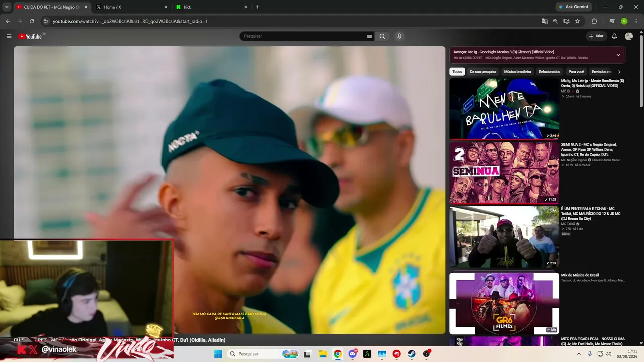Open the SEMI NUA 2 video thumbnail
The height and width of the screenshot is (362, 644).
[504, 172]
